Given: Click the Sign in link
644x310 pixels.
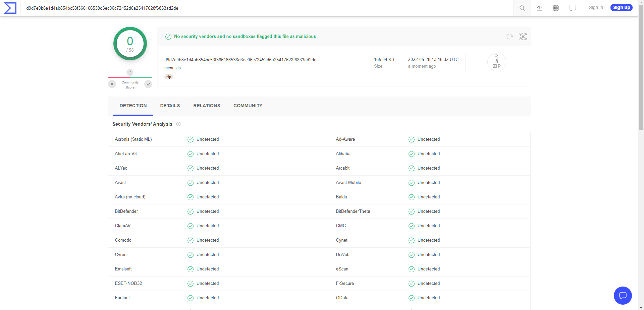Looking at the screenshot, I should tap(596, 8).
